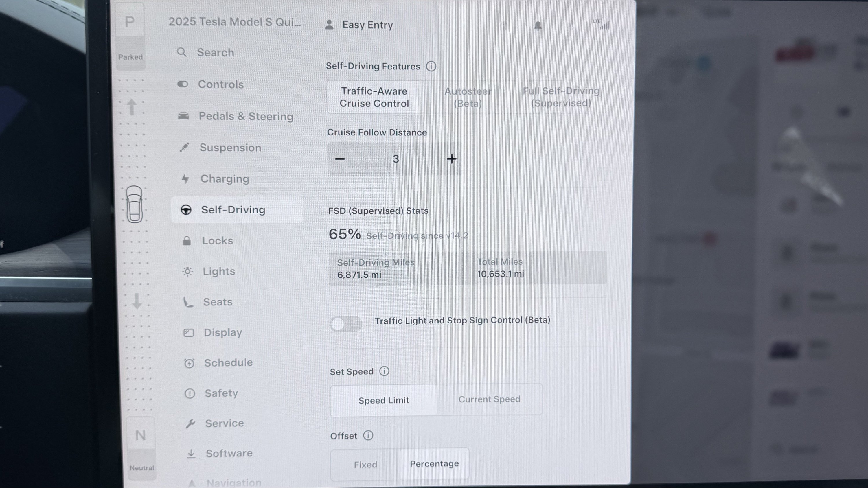Tap the Self-Driving steering wheel icon
The height and width of the screenshot is (488, 868).
(x=186, y=209)
